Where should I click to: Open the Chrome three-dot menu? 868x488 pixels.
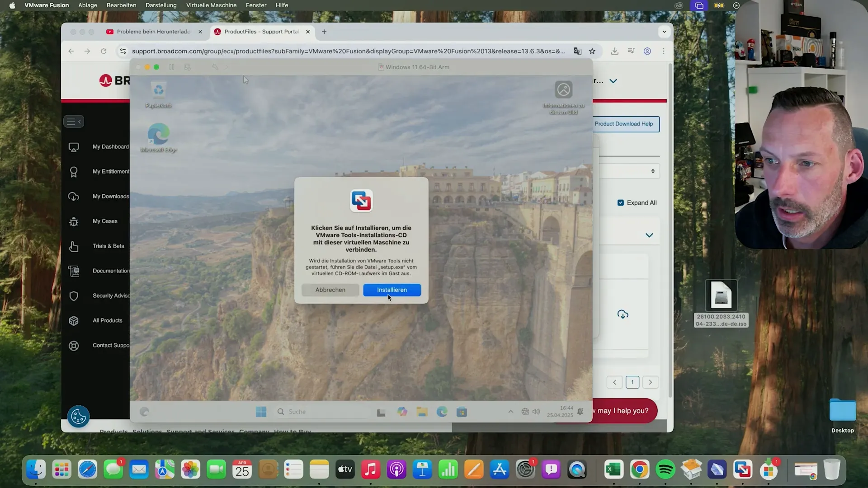(x=664, y=51)
